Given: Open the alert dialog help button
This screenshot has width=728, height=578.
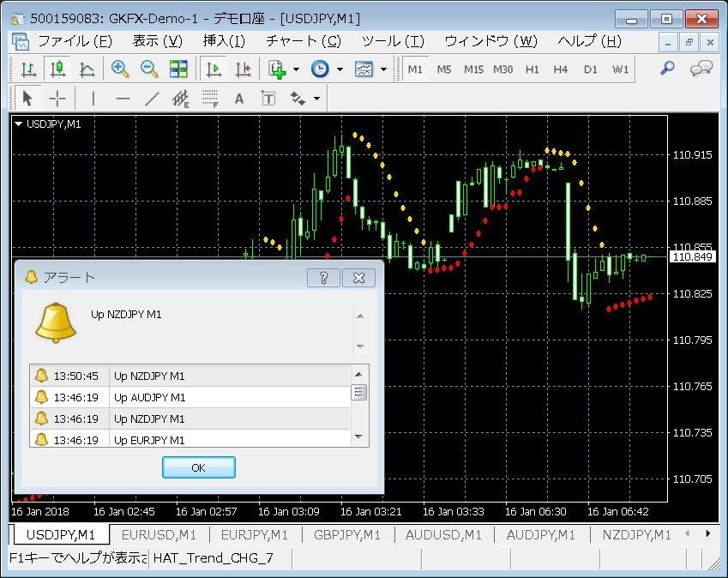Looking at the screenshot, I should tap(323, 278).
